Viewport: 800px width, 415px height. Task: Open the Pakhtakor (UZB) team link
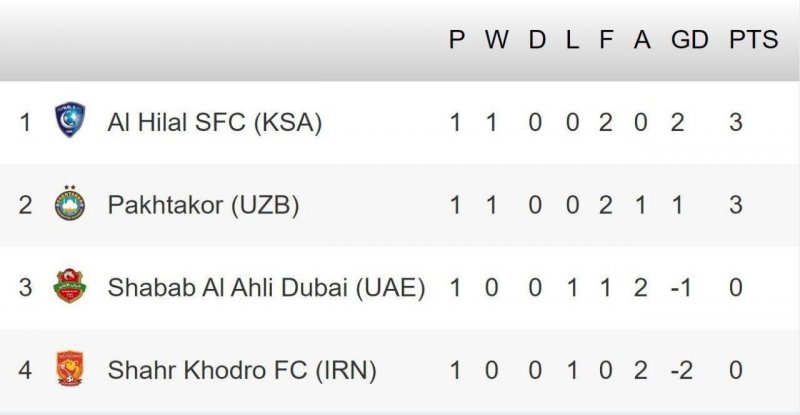(x=203, y=206)
